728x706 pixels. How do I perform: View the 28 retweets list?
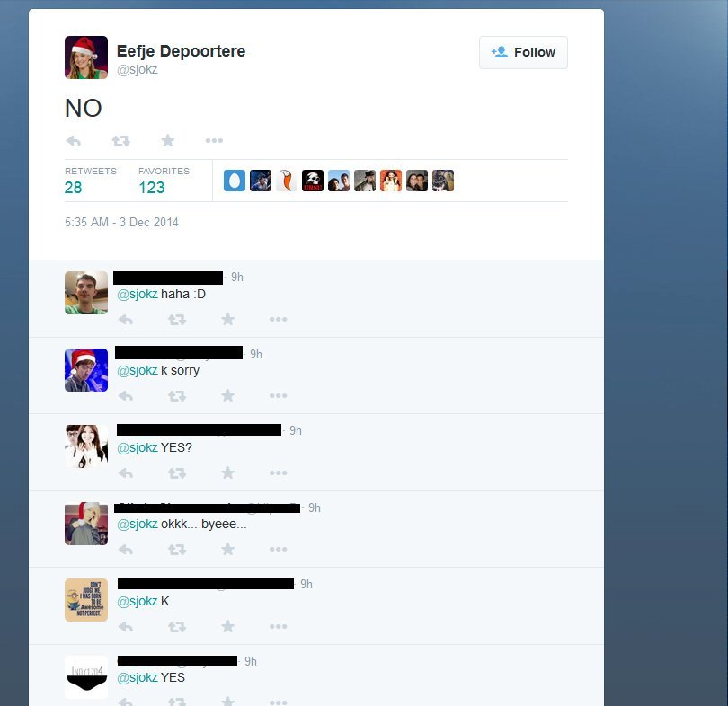91,181
